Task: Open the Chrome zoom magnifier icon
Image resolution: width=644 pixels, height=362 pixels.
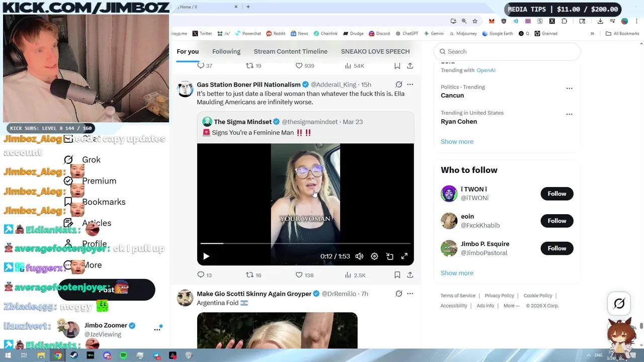Action: point(464,21)
